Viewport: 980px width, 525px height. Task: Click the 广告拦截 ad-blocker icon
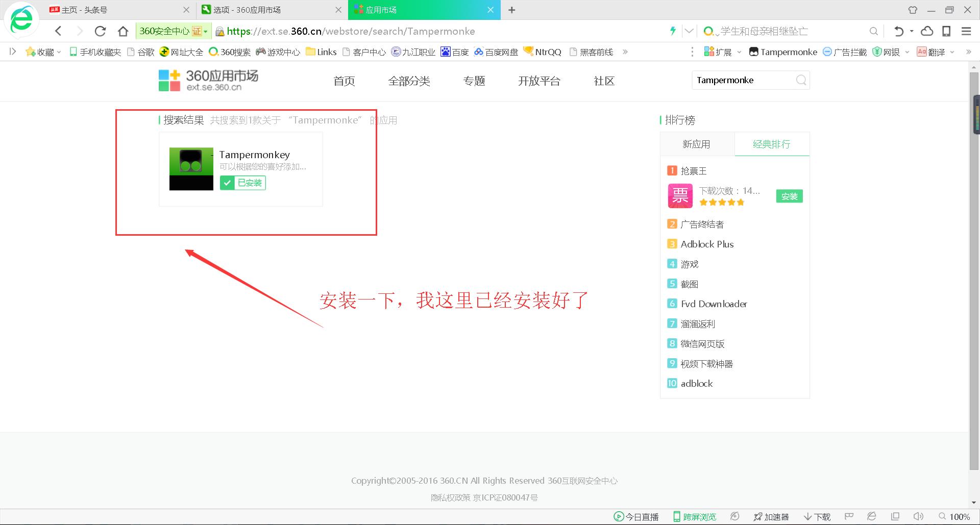click(827, 52)
